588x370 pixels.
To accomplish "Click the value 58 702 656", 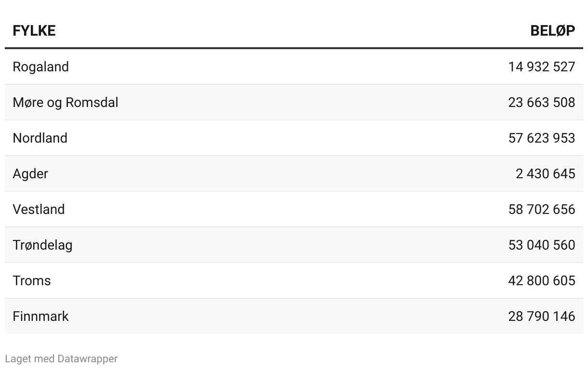I will click(x=541, y=209).
